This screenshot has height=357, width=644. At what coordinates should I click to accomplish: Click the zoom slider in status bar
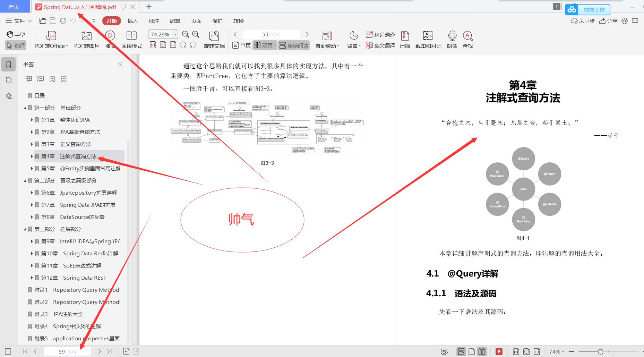coord(600,352)
